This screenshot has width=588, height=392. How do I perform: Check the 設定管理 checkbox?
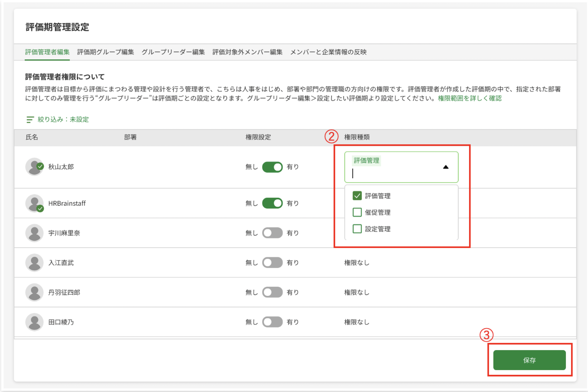pos(357,229)
